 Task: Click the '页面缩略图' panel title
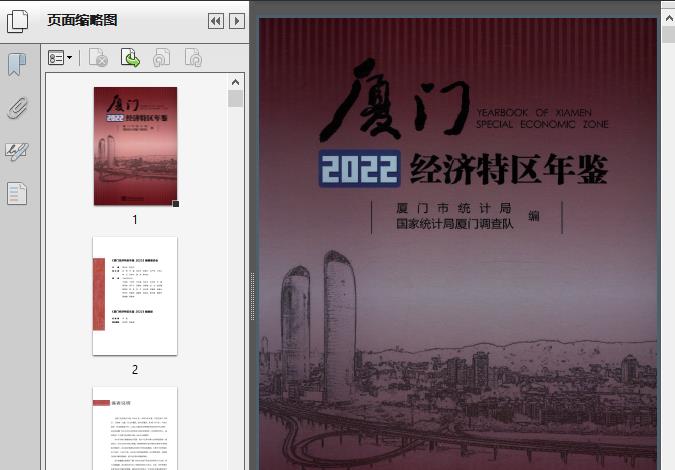[x=82, y=20]
